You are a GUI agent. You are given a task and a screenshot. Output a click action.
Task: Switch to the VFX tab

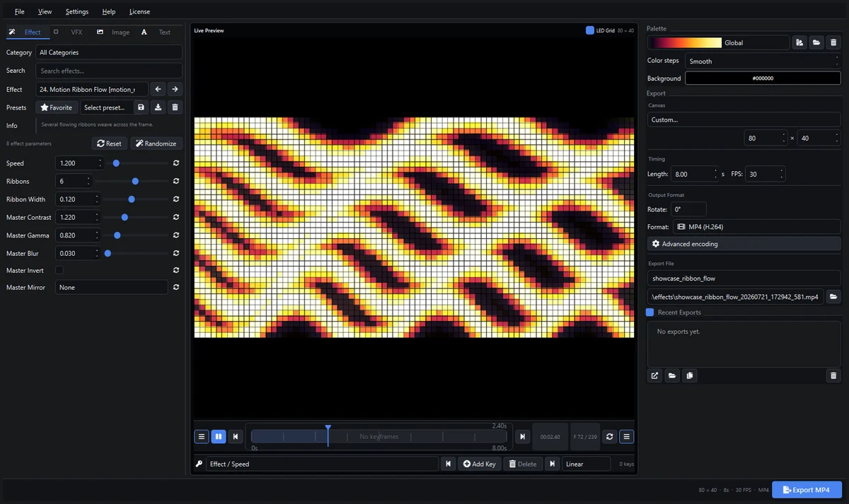click(69, 32)
